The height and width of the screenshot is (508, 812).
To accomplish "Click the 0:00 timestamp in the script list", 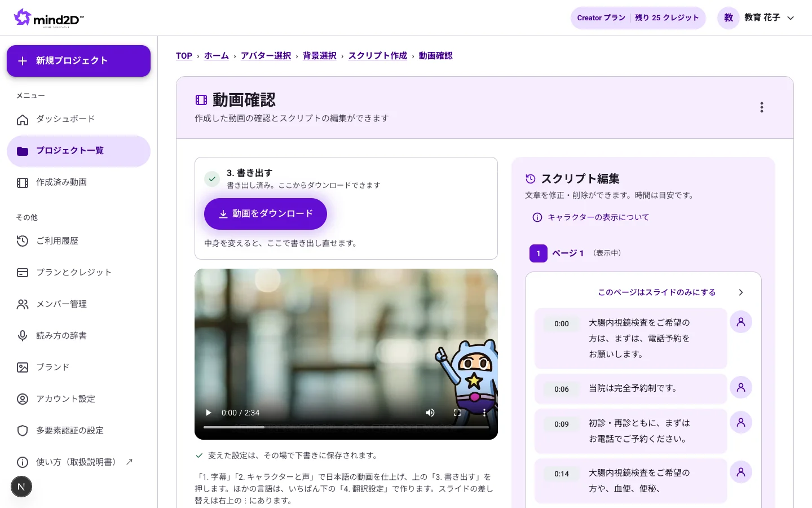I will 562,324.
